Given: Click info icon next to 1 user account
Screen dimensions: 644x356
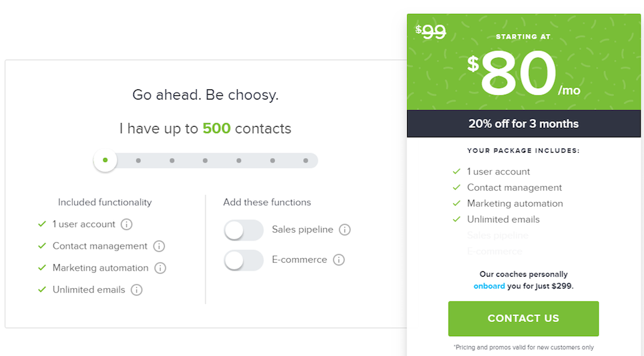Looking at the screenshot, I should coord(127,225).
